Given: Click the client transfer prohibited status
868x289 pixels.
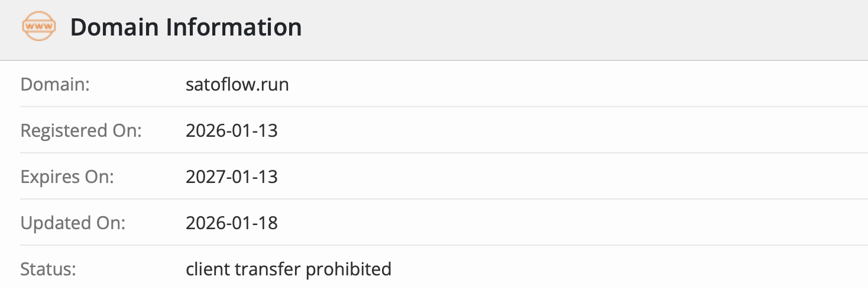Looking at the screenshot, I should pyautogui.click(x=289, y=269).
